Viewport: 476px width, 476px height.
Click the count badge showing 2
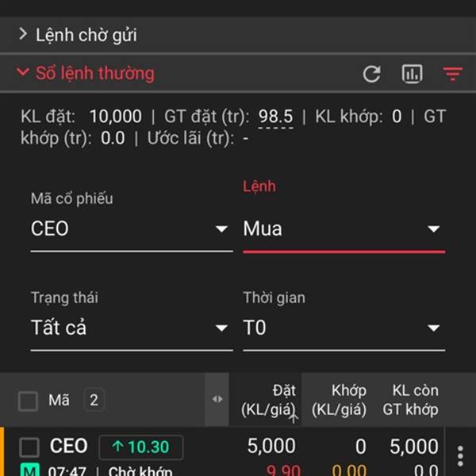94,400
